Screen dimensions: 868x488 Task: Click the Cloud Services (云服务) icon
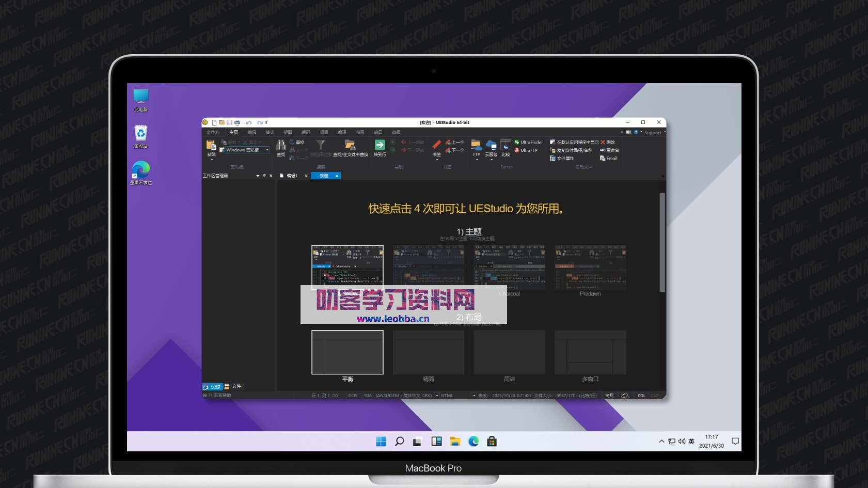tap(491, 145)
